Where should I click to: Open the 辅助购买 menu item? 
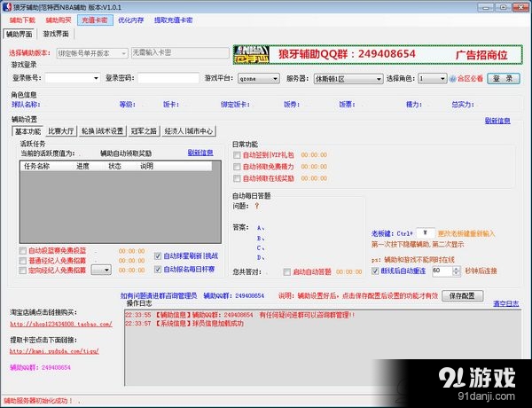click(59, 20)
